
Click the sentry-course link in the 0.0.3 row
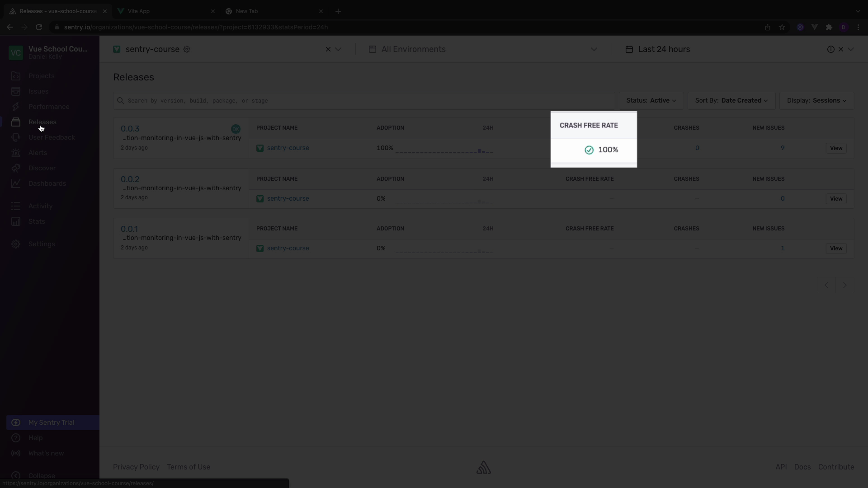coord(288,148)
